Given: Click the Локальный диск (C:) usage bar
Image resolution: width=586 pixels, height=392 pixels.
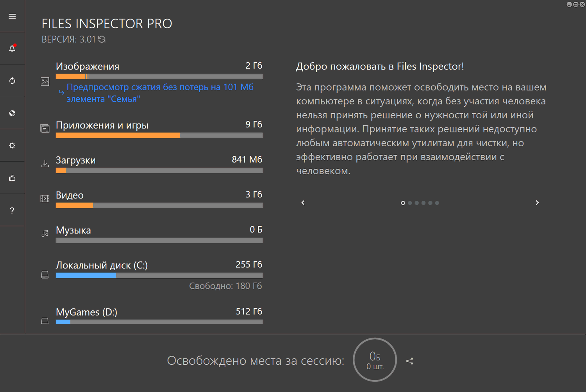Looking at the screenshot, I should coord(159,276).
